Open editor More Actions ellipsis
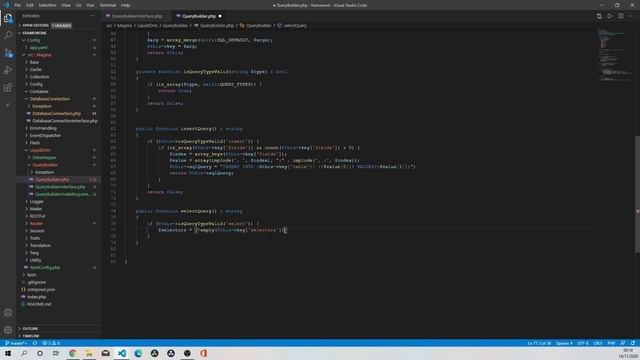This screenshot has height=360, width=640. tap(631, 16)
